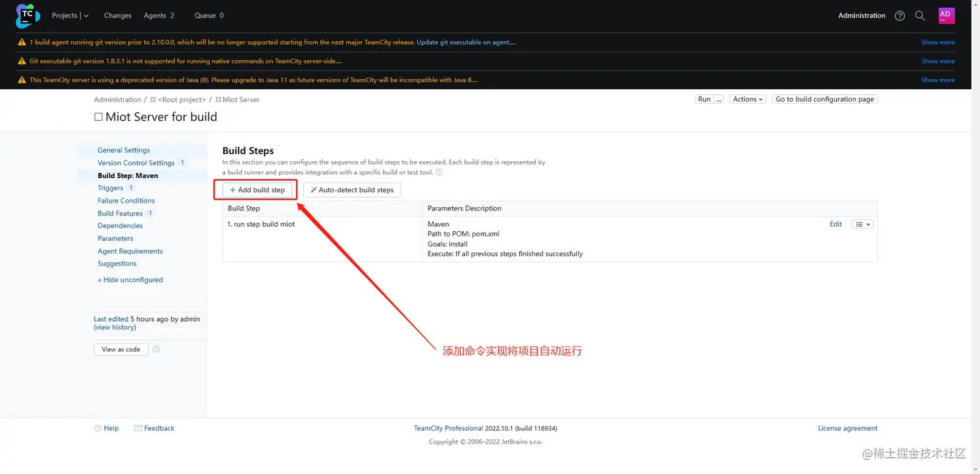Screen dimensions: 980x474
Task: Click the Miot Server for build title
Action: 161,117
